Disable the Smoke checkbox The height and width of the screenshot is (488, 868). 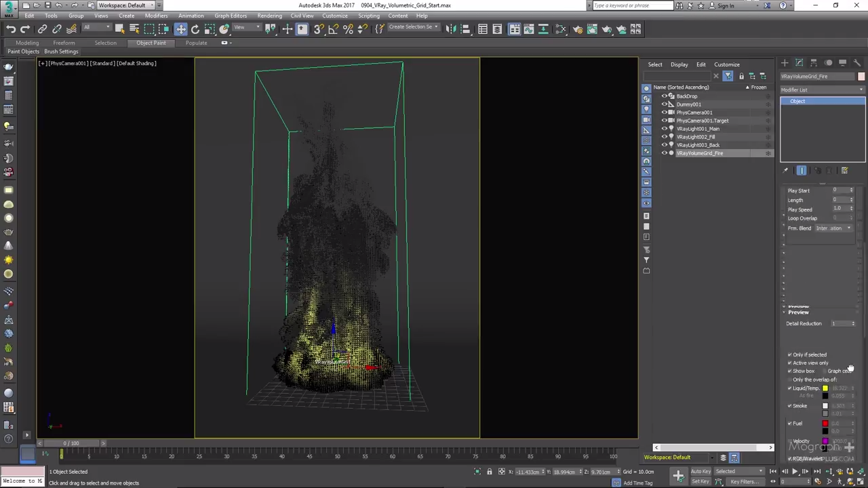click(789, 406)
